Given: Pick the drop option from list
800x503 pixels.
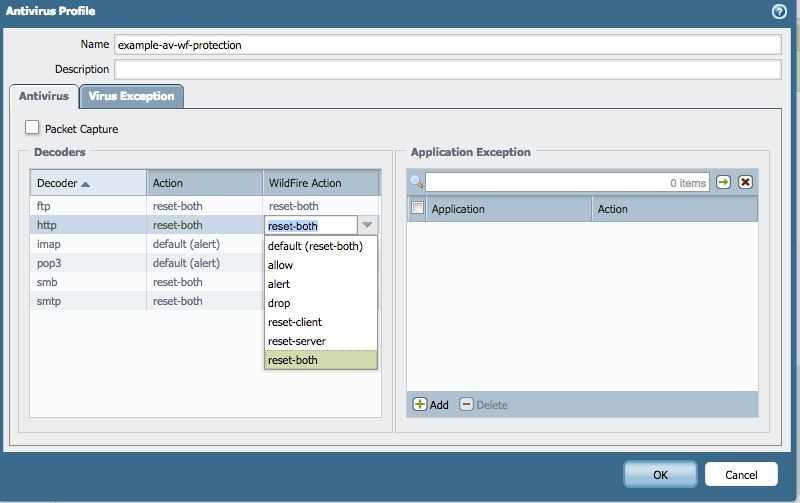Looking at the screenshot, I should click(x=279, y=303).
